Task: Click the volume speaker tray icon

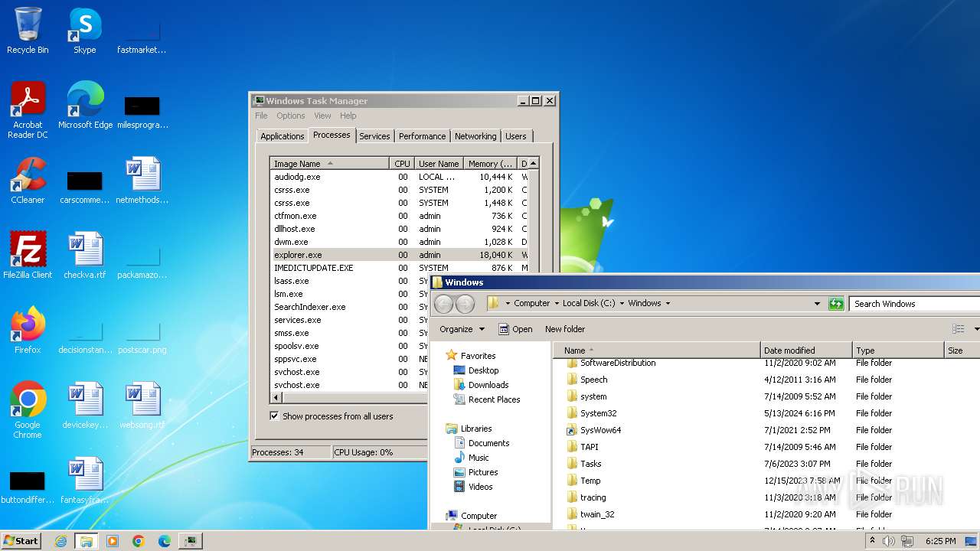Action: pyautogui.click(x=888, y=541)
